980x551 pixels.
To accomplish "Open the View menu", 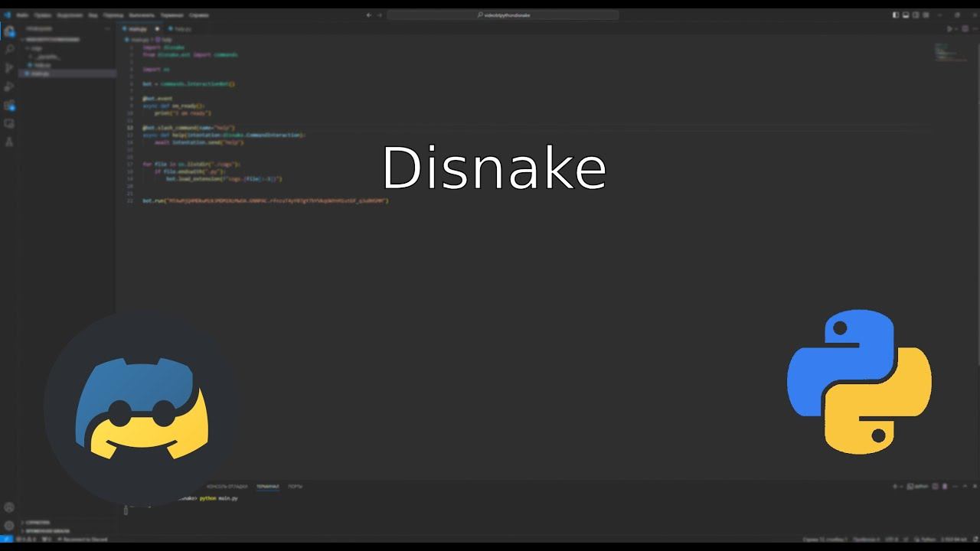I will (x=93, y=15).
